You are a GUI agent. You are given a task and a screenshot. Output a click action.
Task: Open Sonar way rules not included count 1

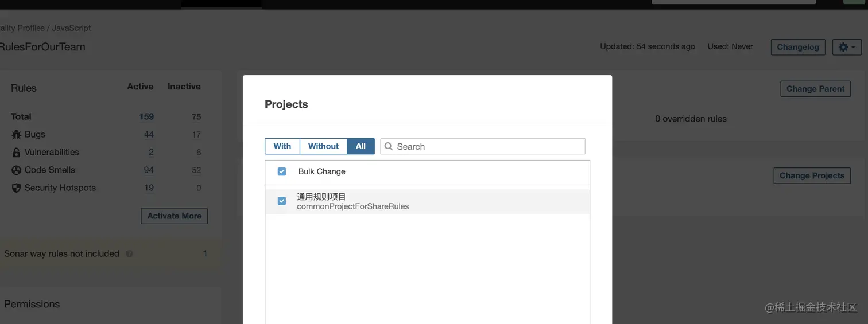click(205, 253)
